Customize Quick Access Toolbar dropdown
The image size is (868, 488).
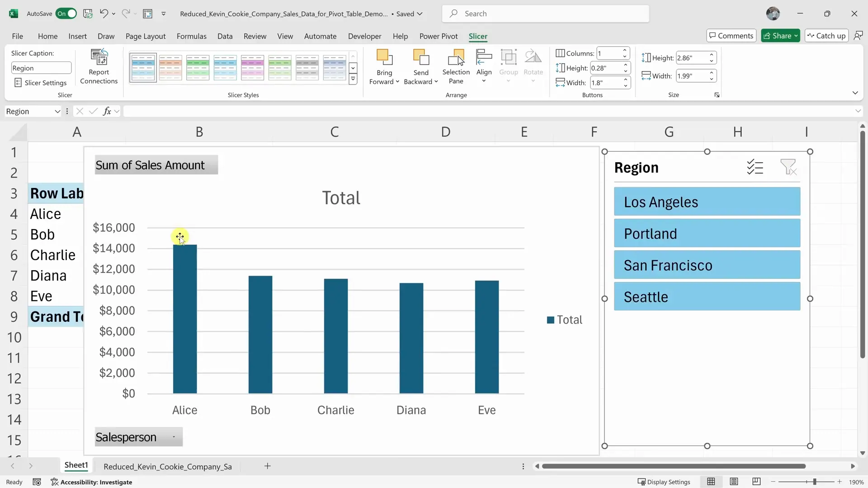(x=163, y=14)
